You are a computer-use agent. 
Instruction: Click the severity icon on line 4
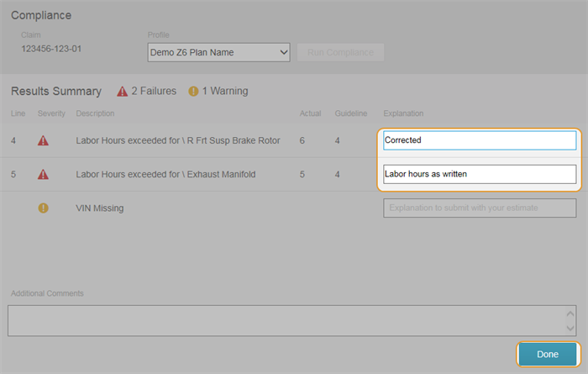point(44,140)
